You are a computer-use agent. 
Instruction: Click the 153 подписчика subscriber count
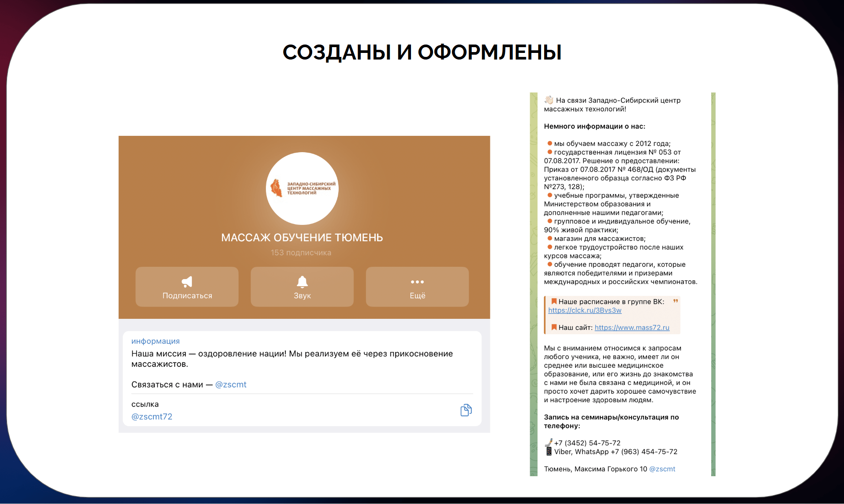301,253
